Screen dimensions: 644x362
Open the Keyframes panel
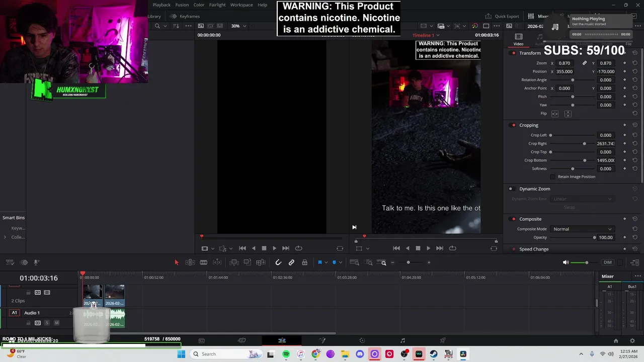click(x=185, y=16)
